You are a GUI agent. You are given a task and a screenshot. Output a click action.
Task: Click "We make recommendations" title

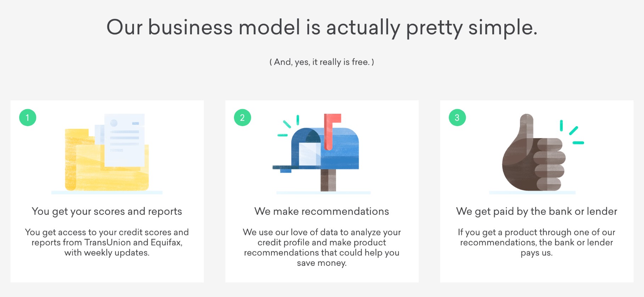coord(321,212)
